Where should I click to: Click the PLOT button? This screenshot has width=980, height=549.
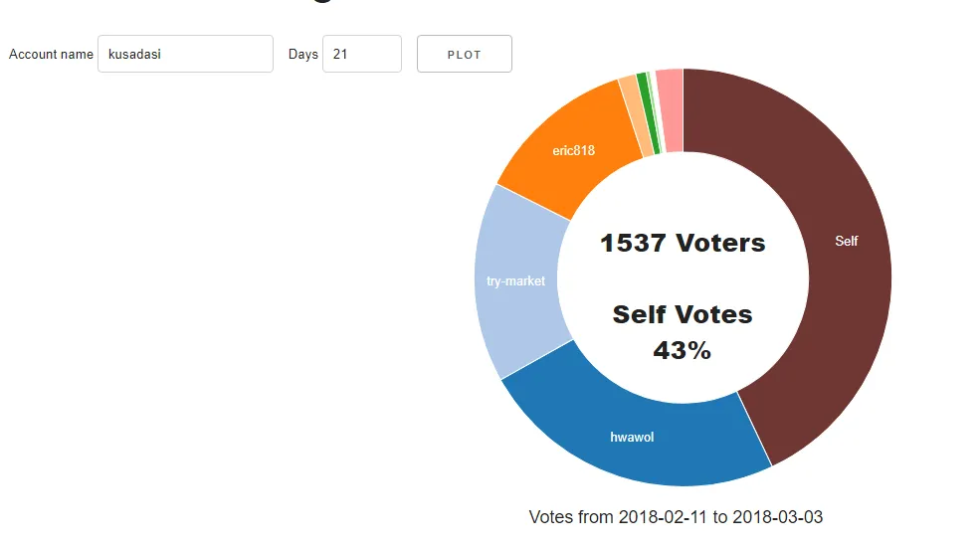point(465,54)
